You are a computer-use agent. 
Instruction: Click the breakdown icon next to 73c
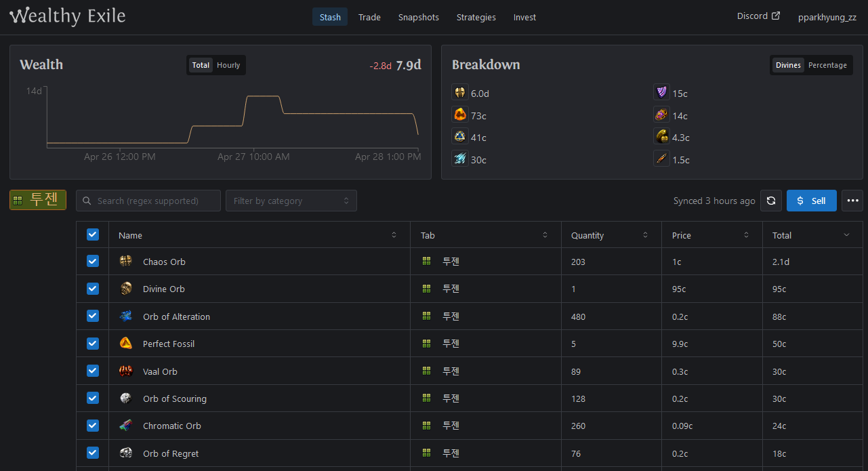pyautogui.click(x=460, y=115)
